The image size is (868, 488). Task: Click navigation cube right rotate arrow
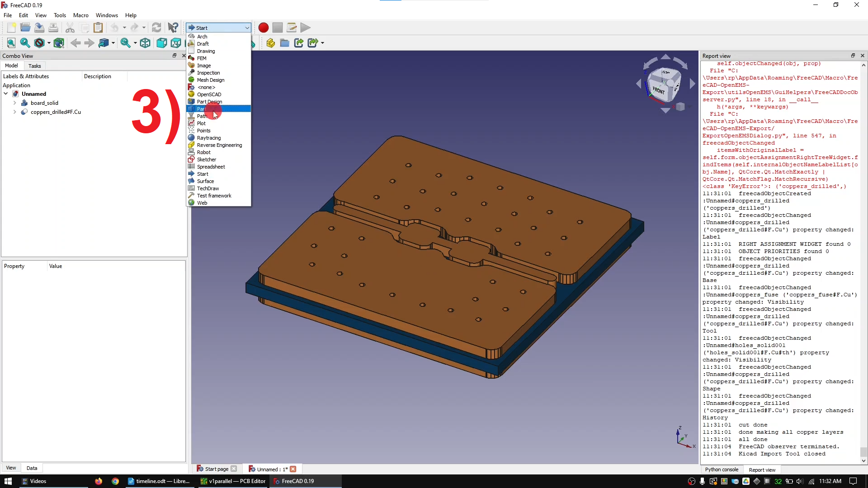coord(693,84)
